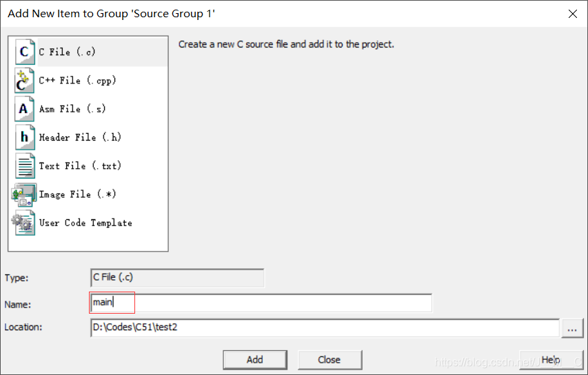
Task: Click the 'Text File (.txt)' label
Action: pyautogui.click(x=80, y=165)
